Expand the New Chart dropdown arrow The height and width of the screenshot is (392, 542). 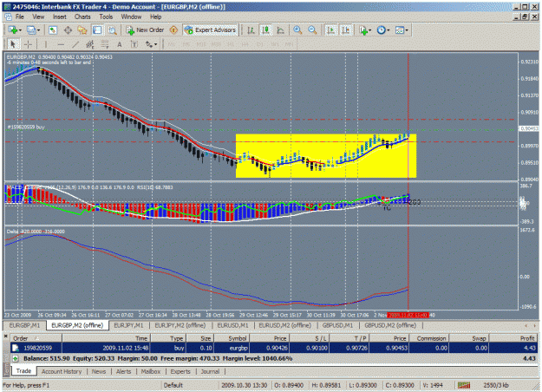20,30
